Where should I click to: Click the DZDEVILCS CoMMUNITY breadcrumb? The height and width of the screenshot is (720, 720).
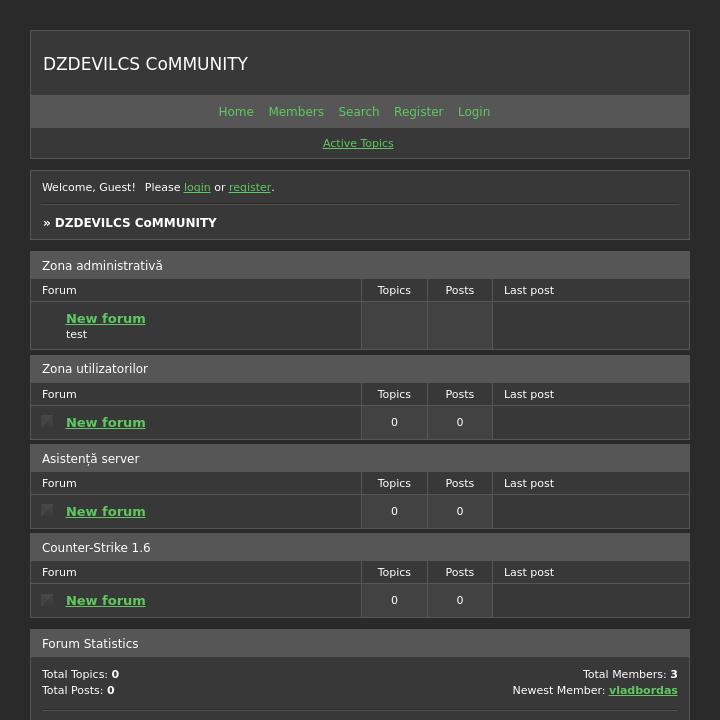(x=135, y=223)
